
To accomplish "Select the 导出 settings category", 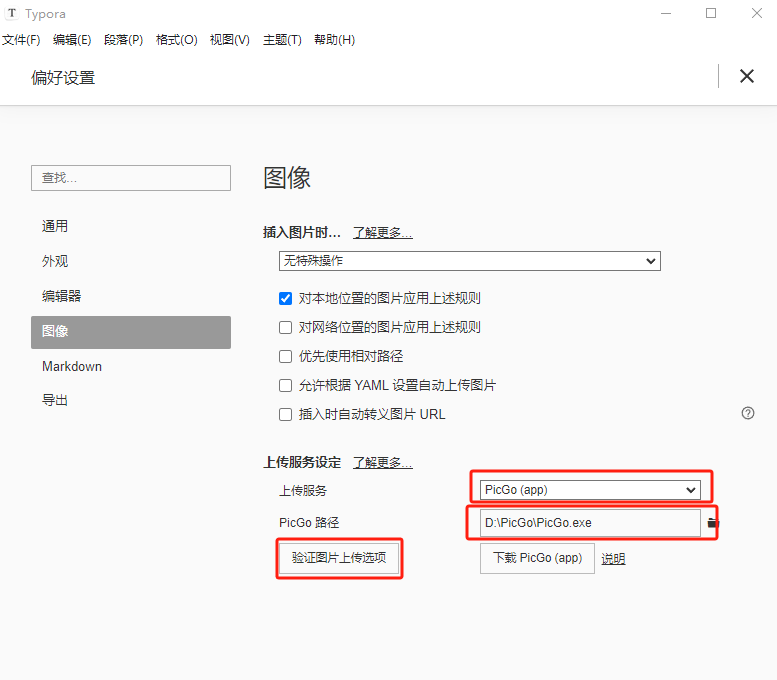I will coord(131,400).
